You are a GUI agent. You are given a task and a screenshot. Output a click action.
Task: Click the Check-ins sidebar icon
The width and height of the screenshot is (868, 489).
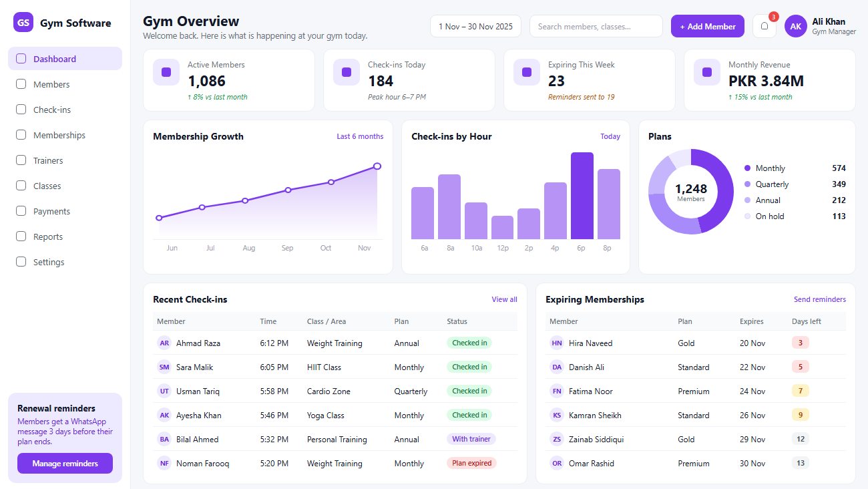pos(21,110)
